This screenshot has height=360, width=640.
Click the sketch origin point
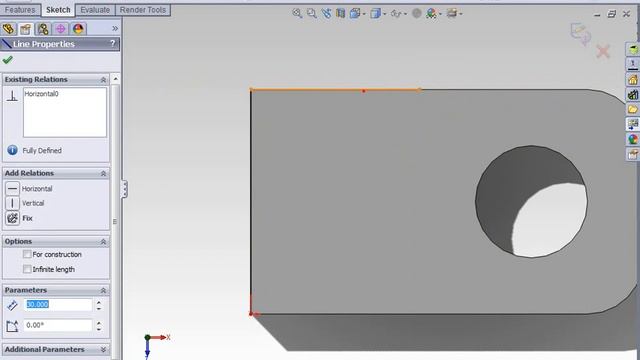[x=251, y=313]
